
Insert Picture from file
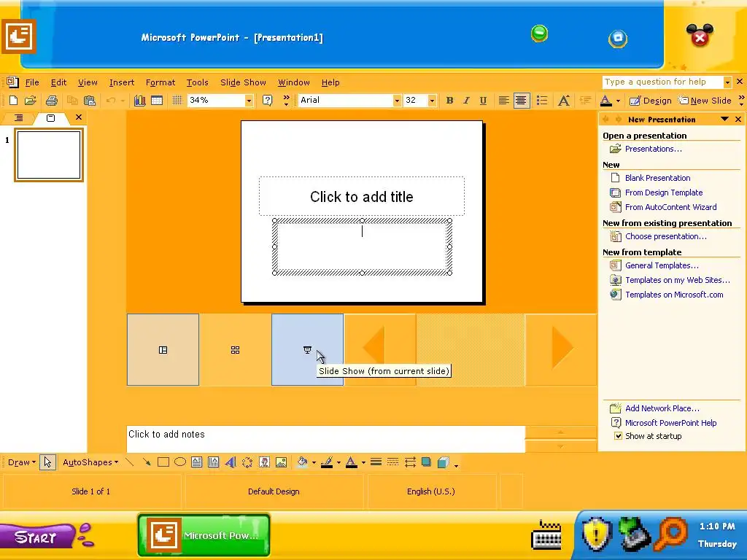282,462
